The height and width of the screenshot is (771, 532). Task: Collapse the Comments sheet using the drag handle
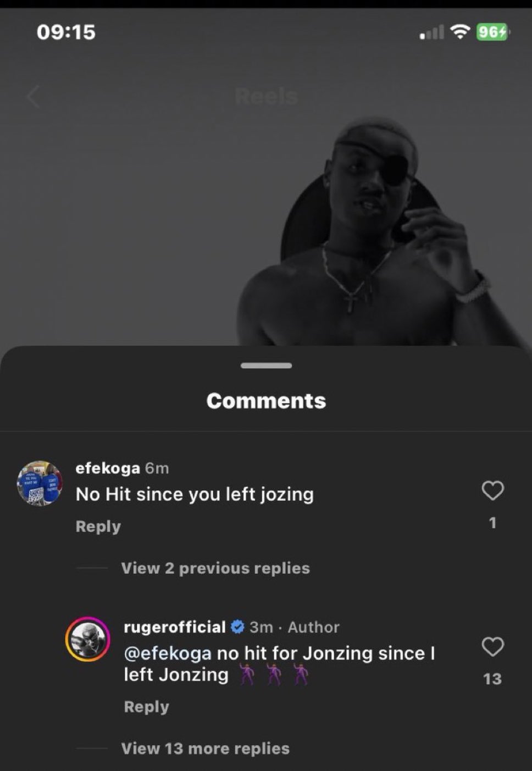[x=266, y=364]
